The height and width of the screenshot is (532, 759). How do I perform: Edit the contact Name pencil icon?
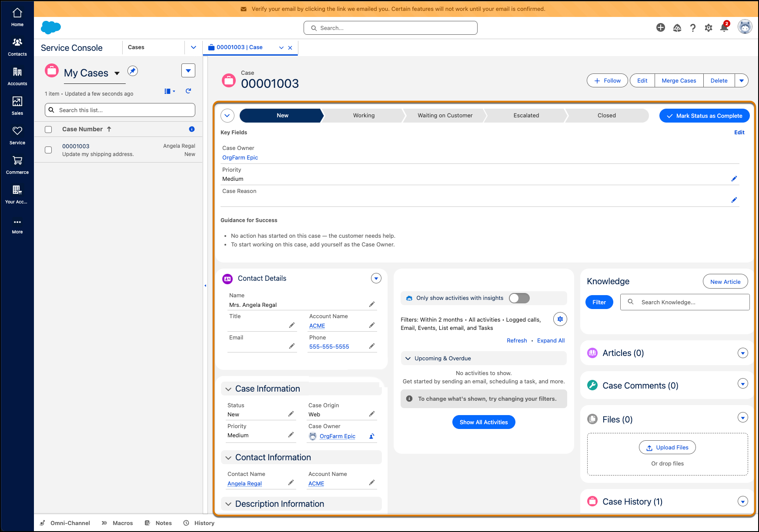pos(372,304)
